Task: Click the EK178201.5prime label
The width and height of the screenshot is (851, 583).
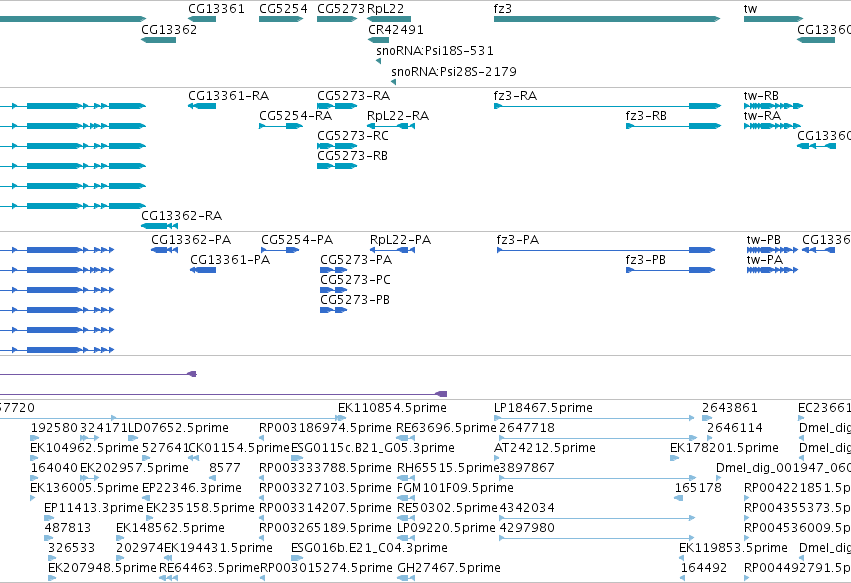Action: pos(724,448)
